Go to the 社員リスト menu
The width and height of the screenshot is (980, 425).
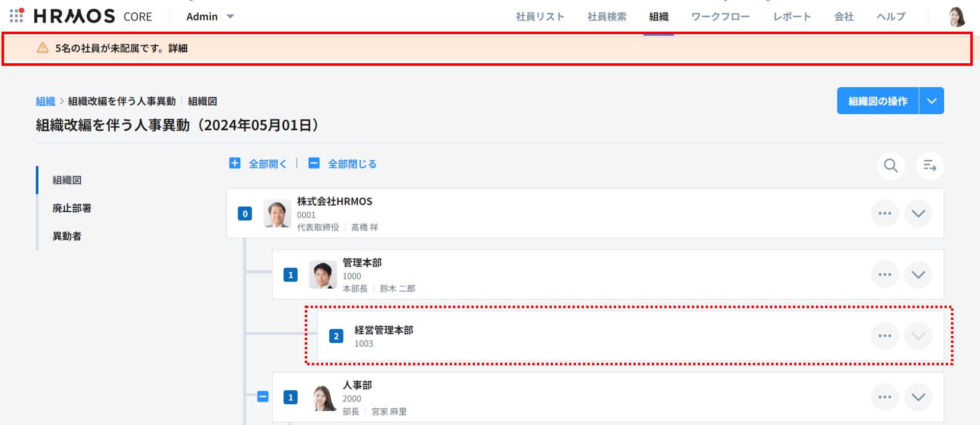click(x=540, y=17)
